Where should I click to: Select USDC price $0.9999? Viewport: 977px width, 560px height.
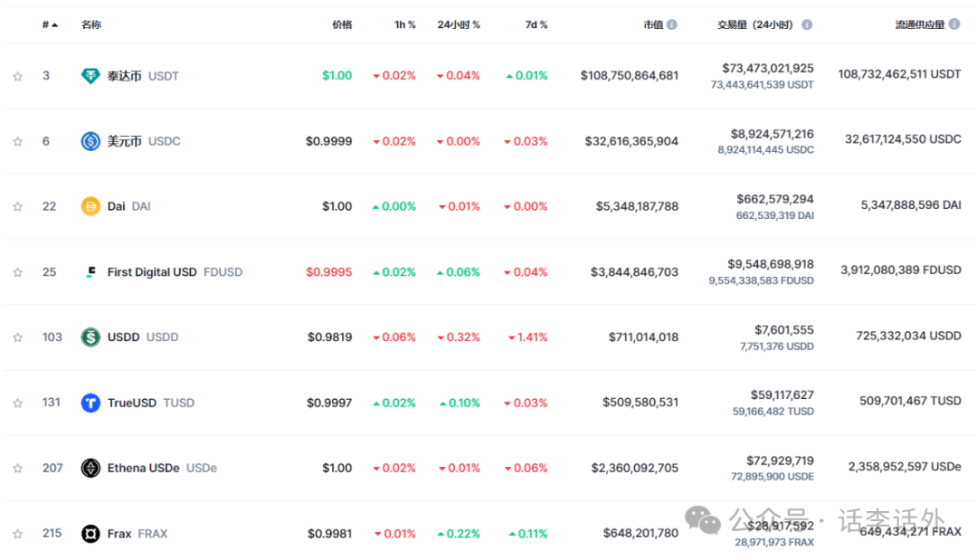329,141
